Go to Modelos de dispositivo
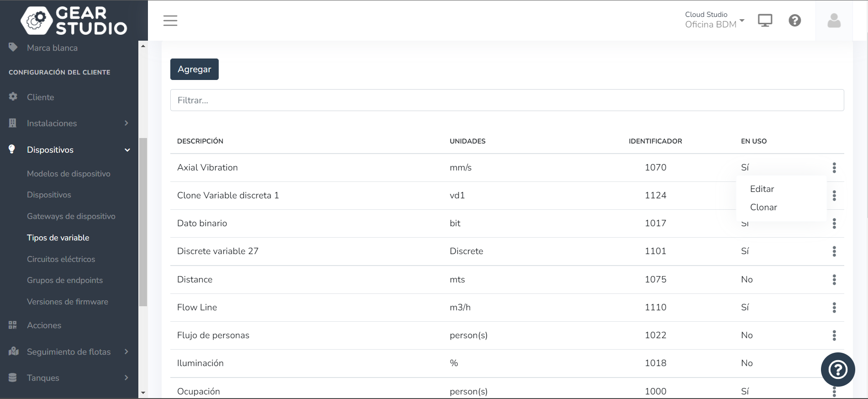Screen dimensions: 868x399 (x=68, y=174)
